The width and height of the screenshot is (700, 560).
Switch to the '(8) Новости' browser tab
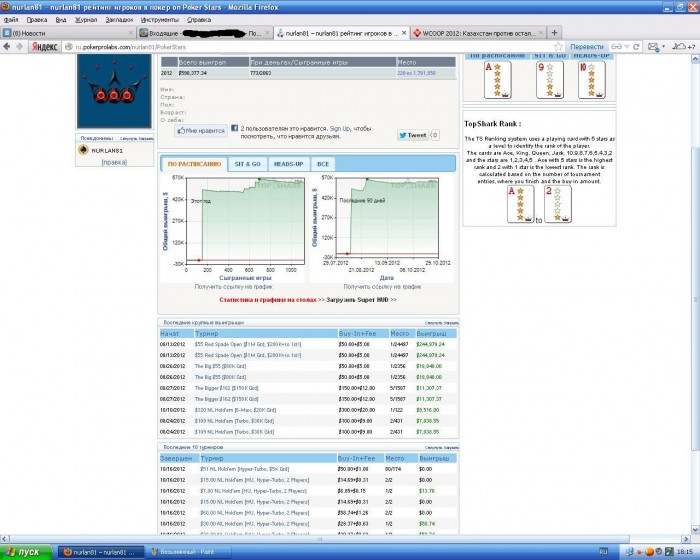[x=68, y=33]
